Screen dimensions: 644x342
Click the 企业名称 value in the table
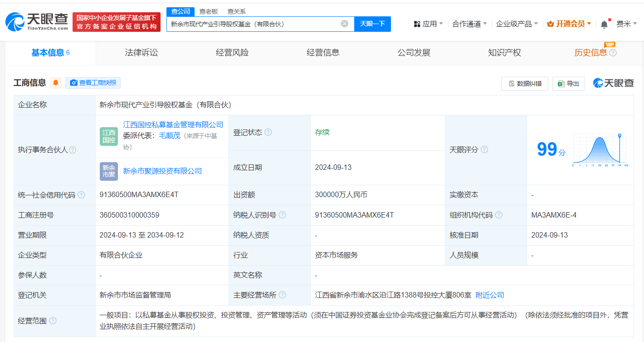click(166, 105)
